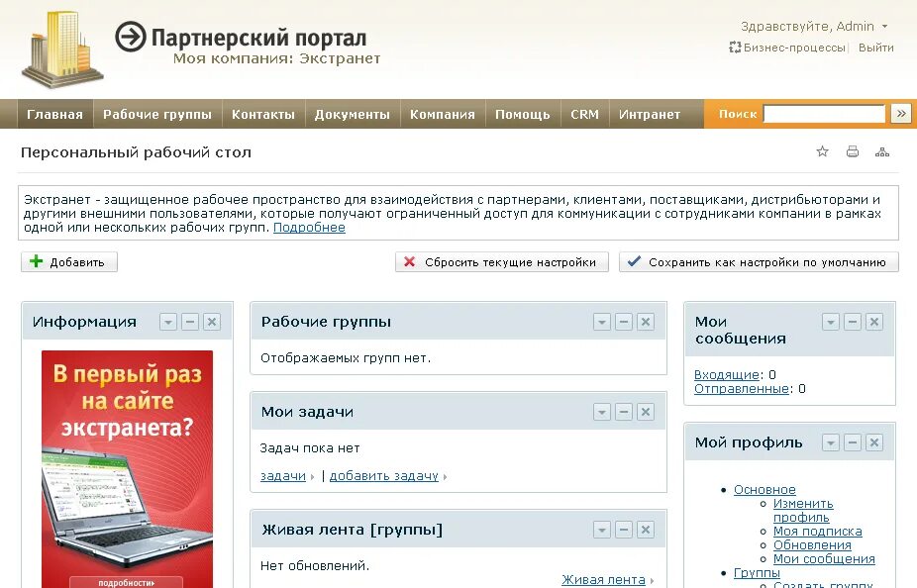Open Информация widget settings dropdown

click(x=168, y=322)
